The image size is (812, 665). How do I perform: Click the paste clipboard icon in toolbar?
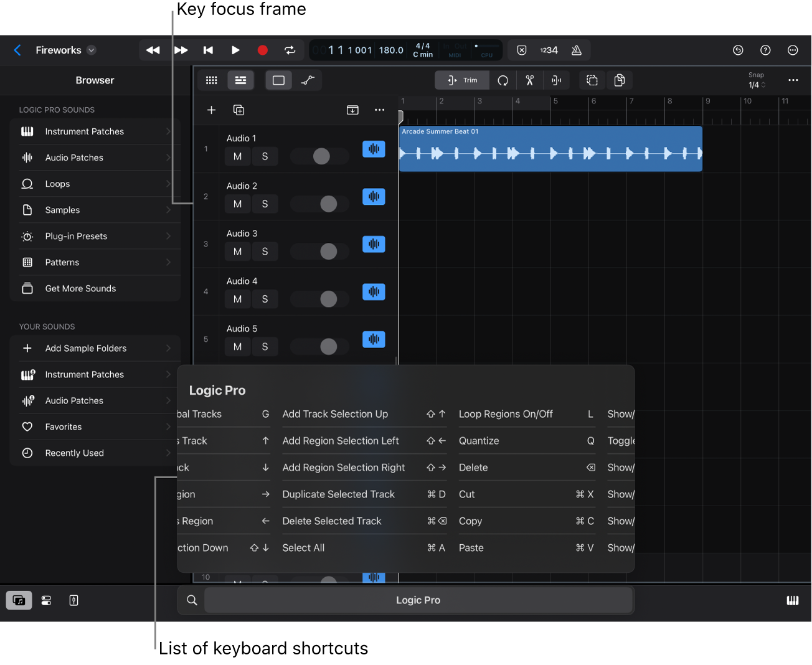620,80
